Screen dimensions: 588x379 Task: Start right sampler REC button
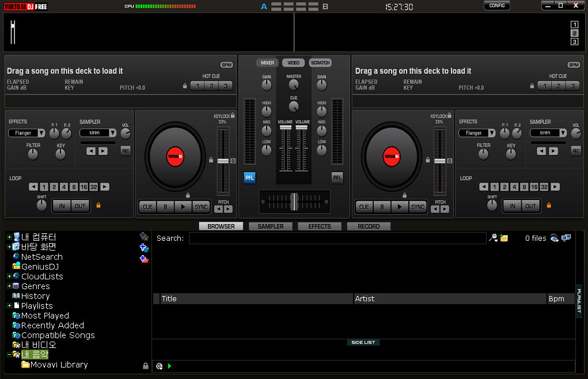[576, 151]
